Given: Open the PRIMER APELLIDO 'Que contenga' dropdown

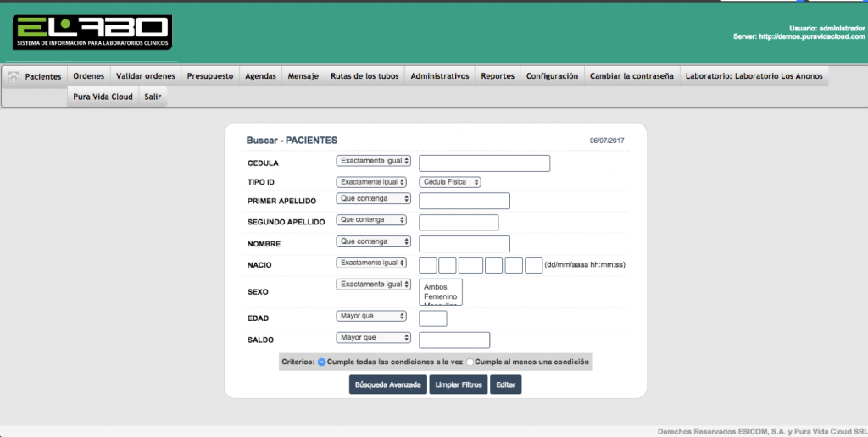Looking at the screenshot, I should (x=373, y=199).
